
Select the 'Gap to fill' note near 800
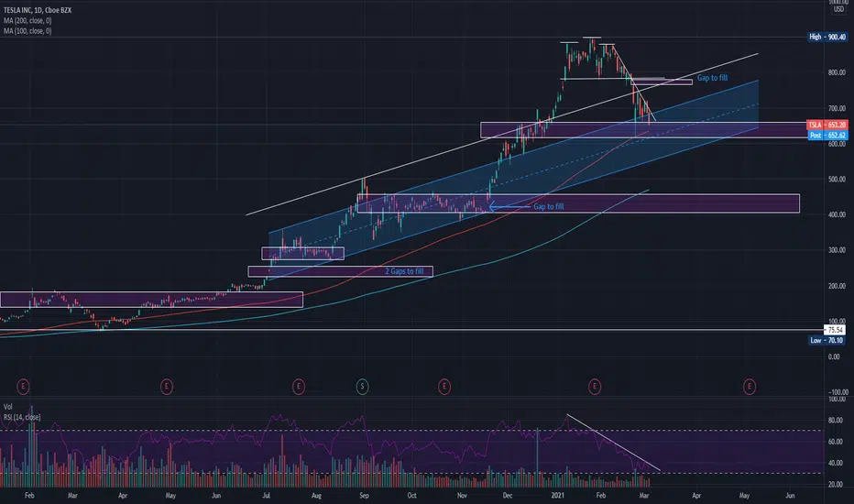[712, 78]
